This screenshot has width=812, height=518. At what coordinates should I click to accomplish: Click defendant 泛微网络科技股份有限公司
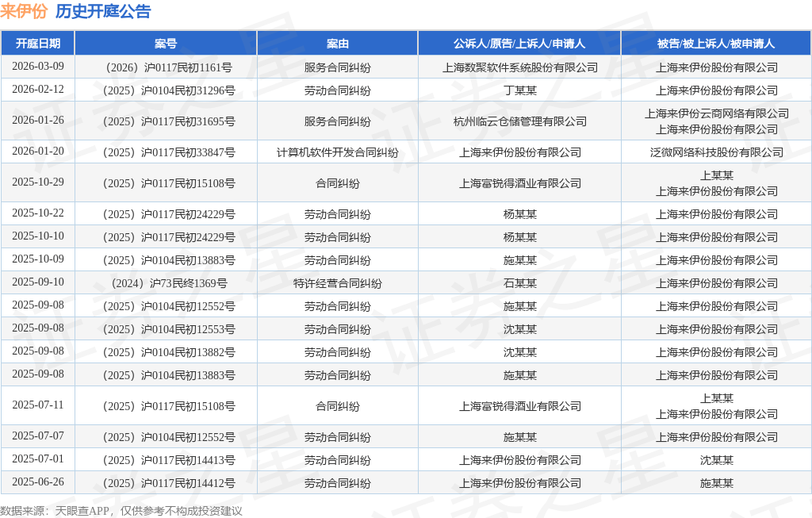pos(717,152)
